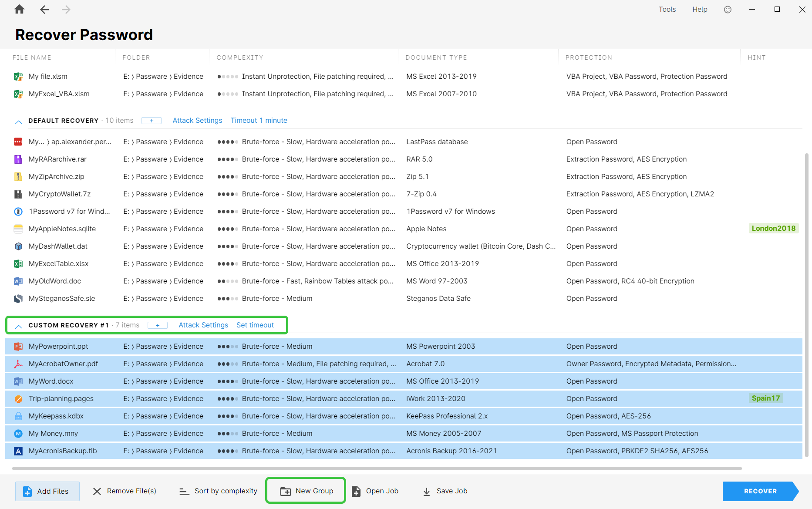Select the My file.xlsm Excel icon
Screen dimensions: 812x509
pos(18,77)
